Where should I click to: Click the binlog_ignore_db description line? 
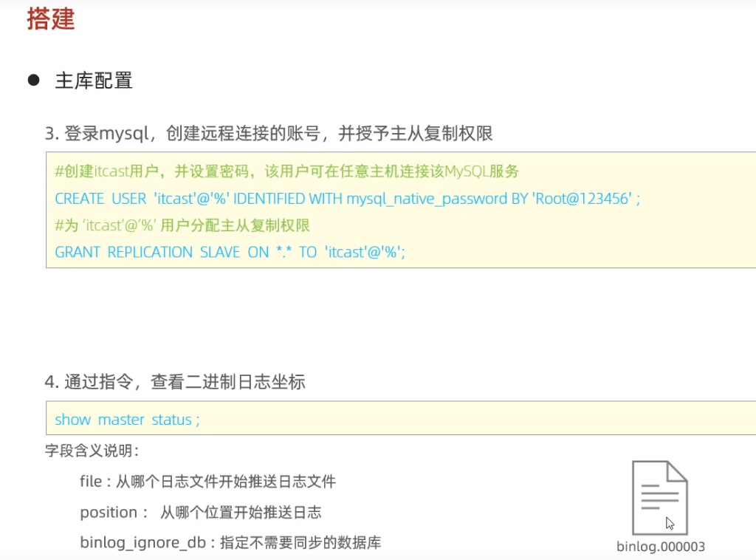coord(230,543)
